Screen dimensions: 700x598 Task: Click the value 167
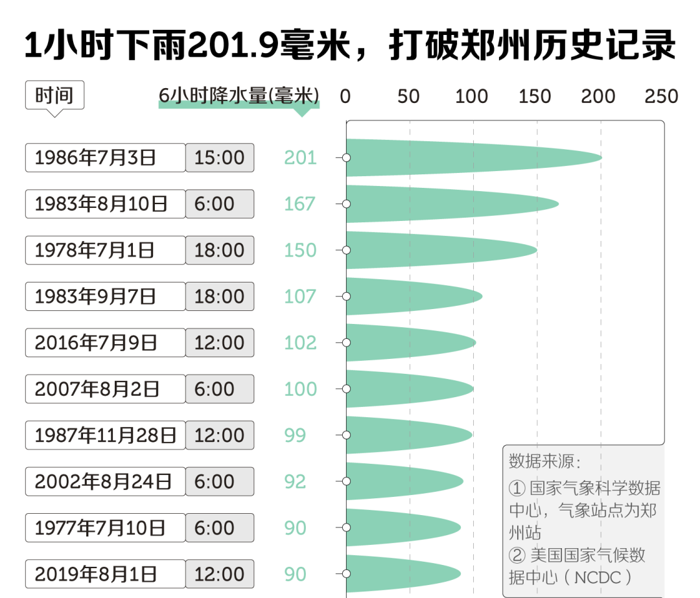click(x=300, y=204)
